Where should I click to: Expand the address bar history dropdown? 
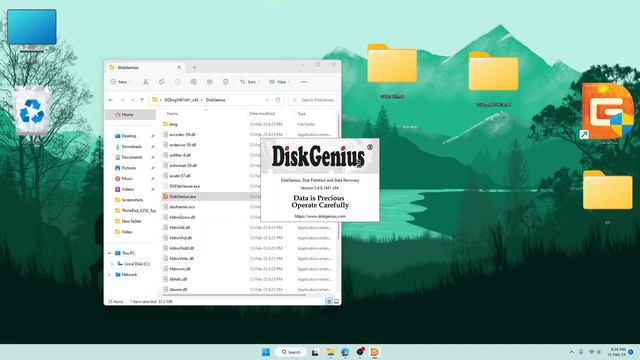point(267,100)
